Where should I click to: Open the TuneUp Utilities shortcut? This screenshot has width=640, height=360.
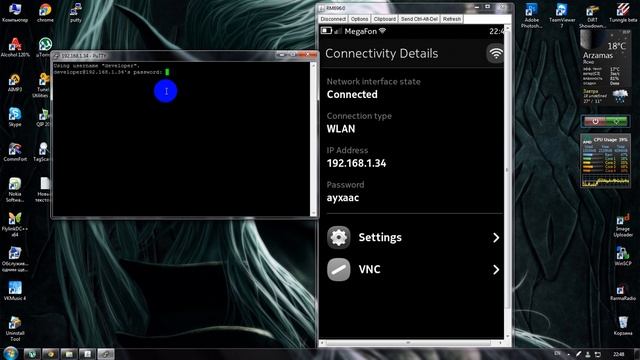coord(42,85)
